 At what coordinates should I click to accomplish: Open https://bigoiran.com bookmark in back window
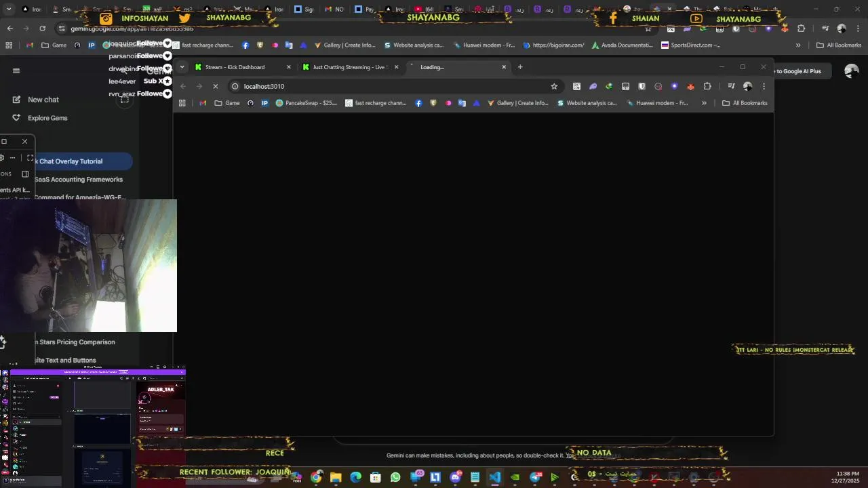pyautogui.click(x=553, y=45)
